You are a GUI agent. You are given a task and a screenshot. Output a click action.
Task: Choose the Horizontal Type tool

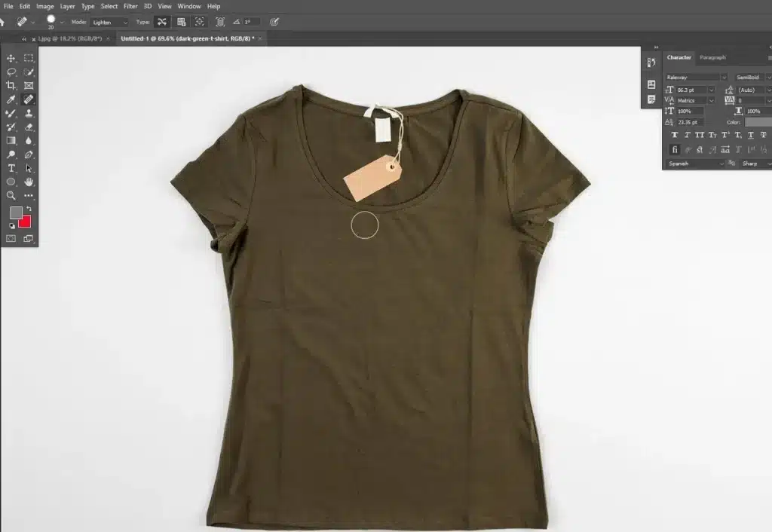(x=11, y=168)
